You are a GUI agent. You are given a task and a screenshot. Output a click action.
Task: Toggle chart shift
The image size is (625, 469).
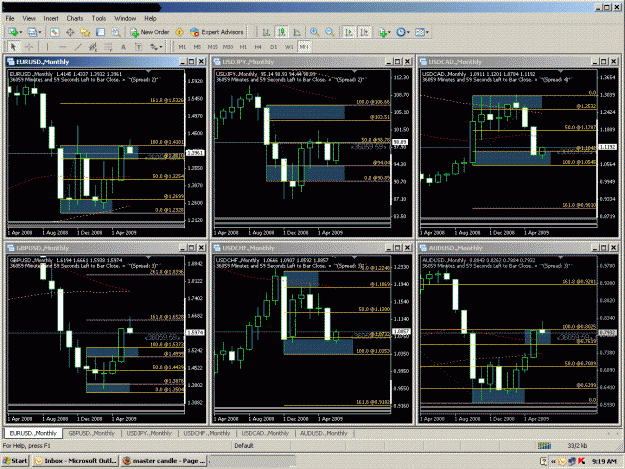(365, 32)
